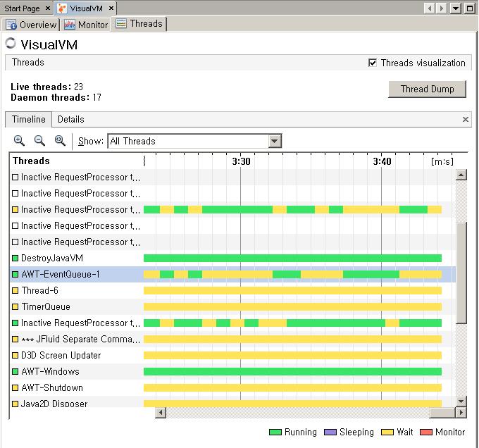Click the vertical scrollbar thumb

click(x=461, y=273)
